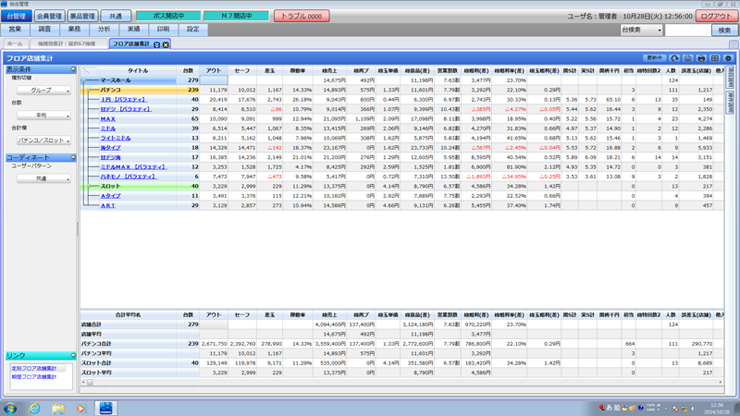The width and height of the screenshot is (740, 416).
Task: Open the ART row link
Action: [x=108, y=205]
